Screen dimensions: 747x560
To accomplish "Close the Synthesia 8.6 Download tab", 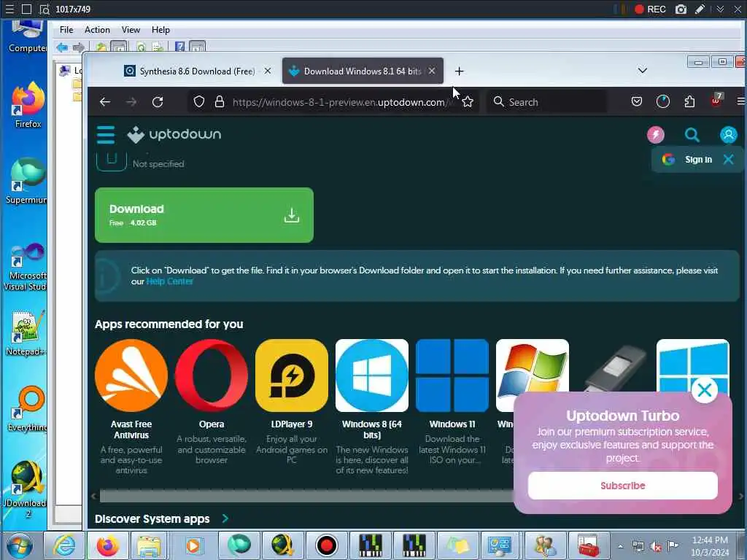I will tap(268, 71).
